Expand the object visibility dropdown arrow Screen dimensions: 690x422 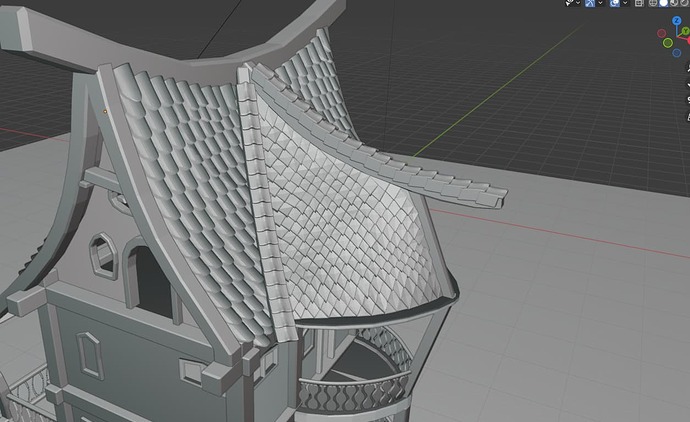(x=578, y=3)
